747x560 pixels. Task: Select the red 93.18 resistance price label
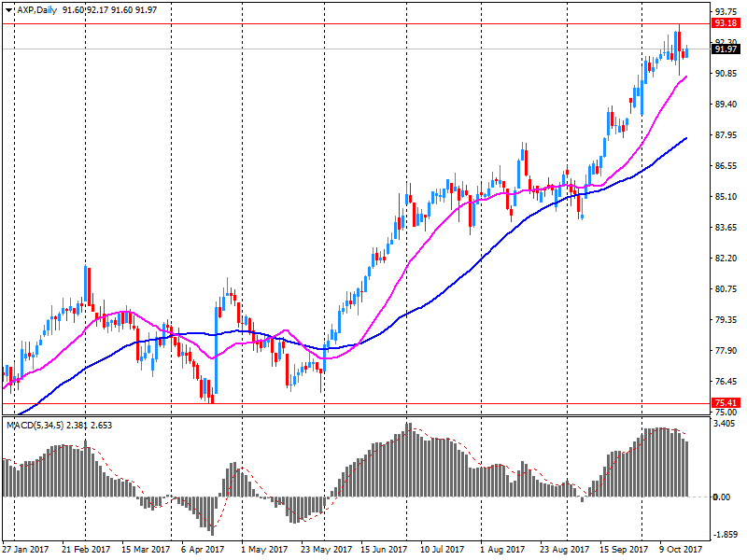click(x=726, y=23)
